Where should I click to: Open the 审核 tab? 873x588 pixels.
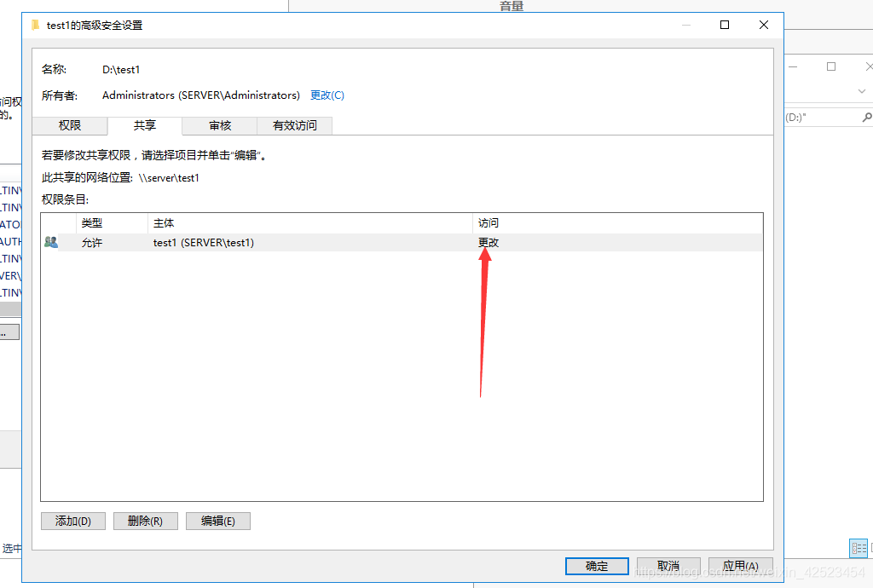pos(220,125)
